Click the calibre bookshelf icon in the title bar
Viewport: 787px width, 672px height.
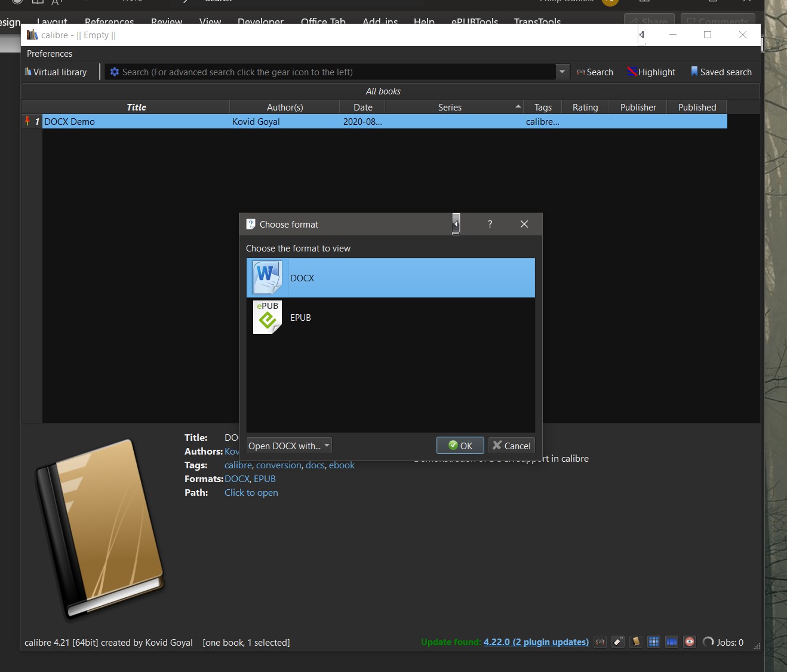coord(32,35)
